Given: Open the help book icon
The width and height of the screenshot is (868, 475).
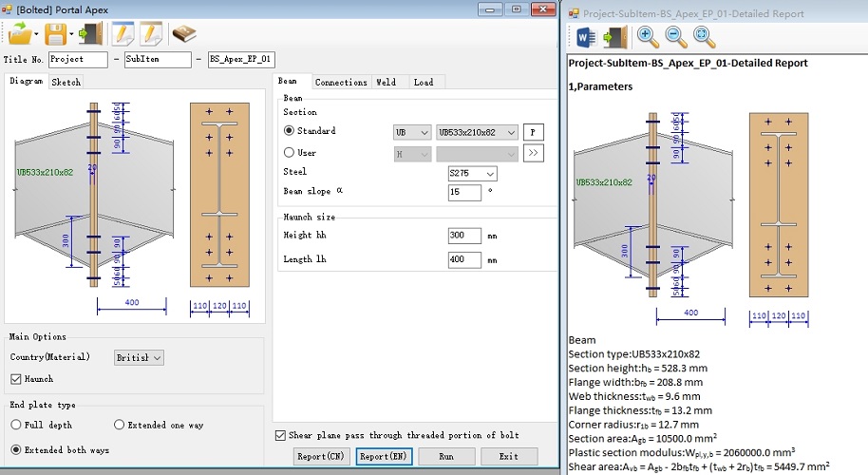Looking at the screenshot, I should click(184, 34).
